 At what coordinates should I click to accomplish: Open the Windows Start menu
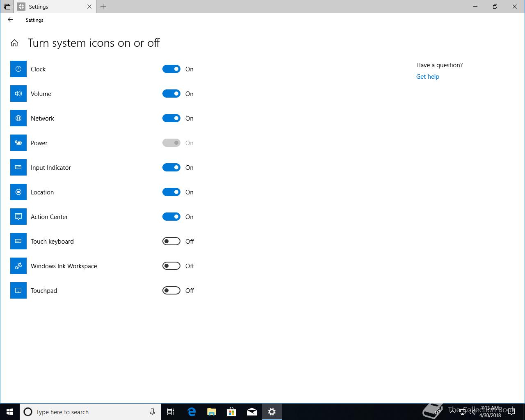click(10, 412)
